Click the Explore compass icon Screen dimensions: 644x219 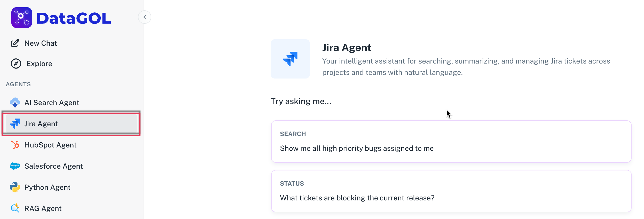click(x=16, y=64)
